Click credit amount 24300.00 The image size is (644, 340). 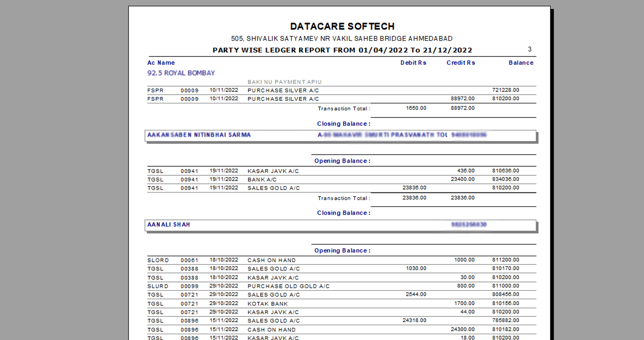tap(462, 330)
